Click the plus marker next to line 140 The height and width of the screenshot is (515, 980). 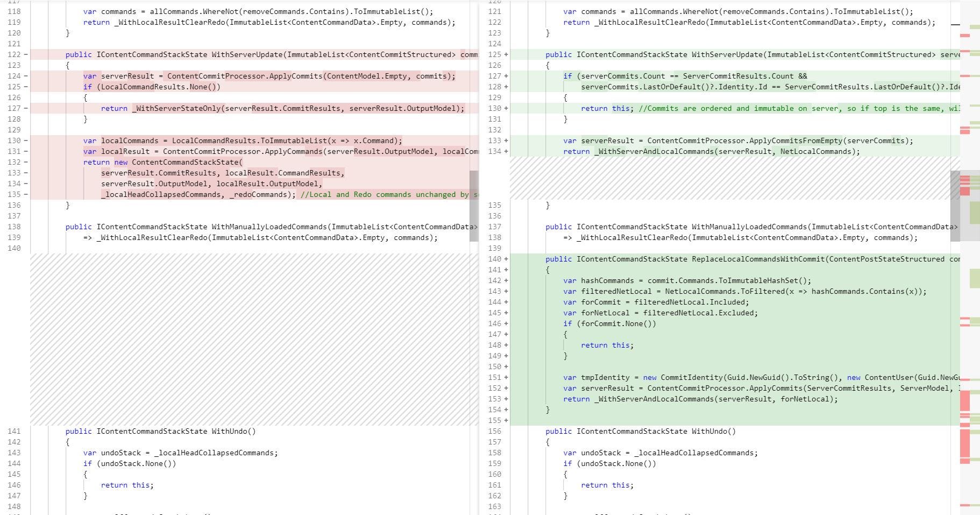506,259
